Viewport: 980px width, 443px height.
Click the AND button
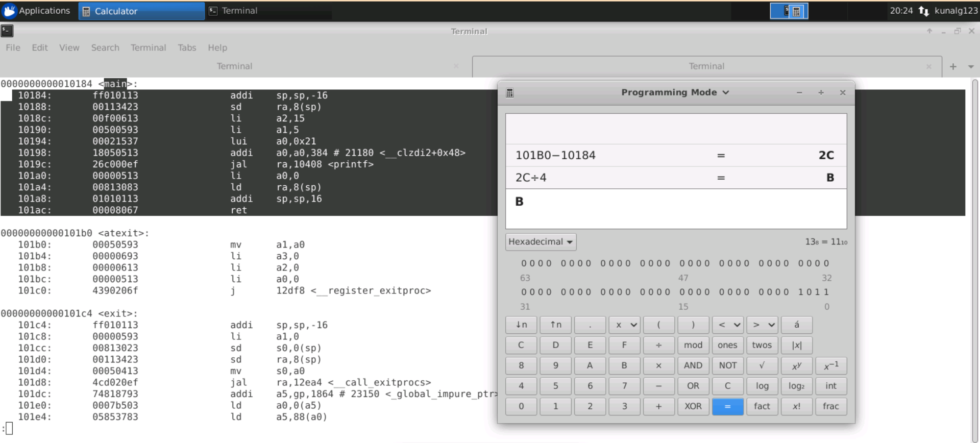pos(693,365)
